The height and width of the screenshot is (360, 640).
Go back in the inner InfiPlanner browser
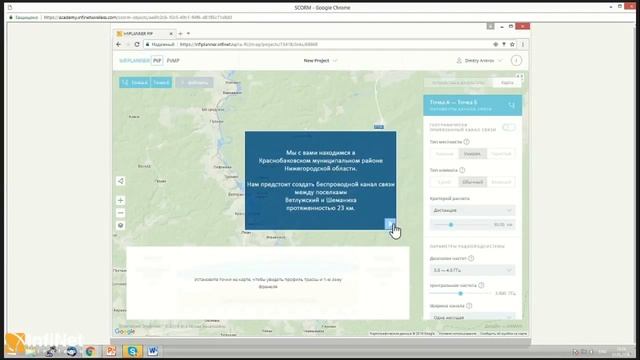click(119, 44)
